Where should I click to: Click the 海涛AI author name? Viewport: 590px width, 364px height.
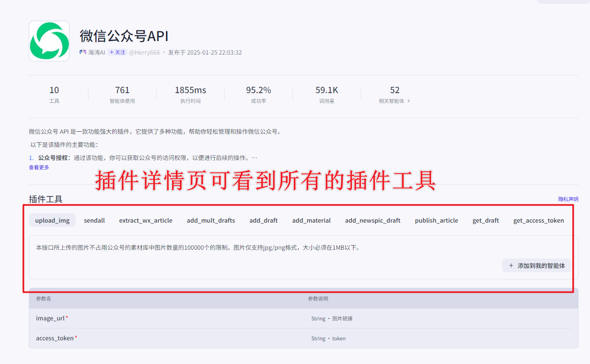pos(96,52)
